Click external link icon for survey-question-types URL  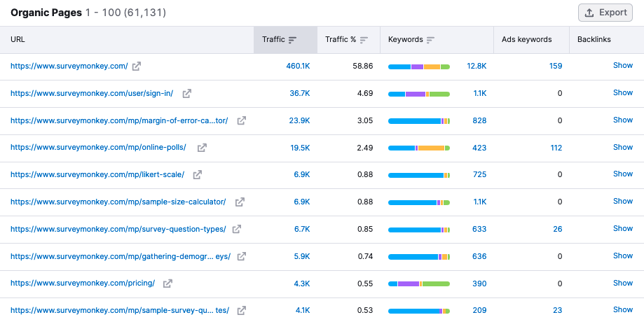coord(237,229)
